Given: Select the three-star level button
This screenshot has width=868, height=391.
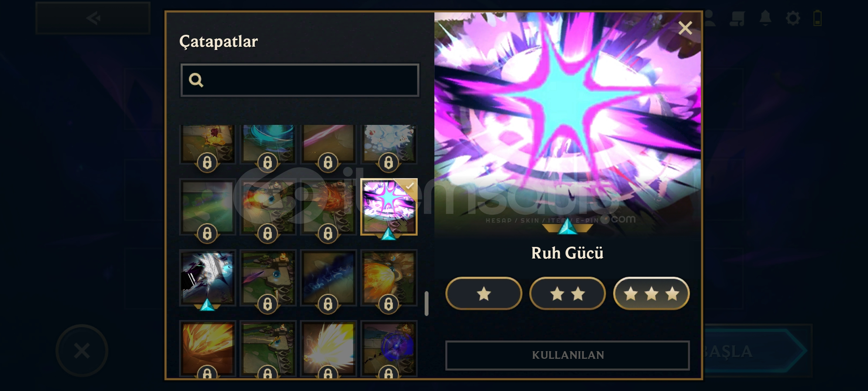Looking at the screenshot, I should [651, 294].
